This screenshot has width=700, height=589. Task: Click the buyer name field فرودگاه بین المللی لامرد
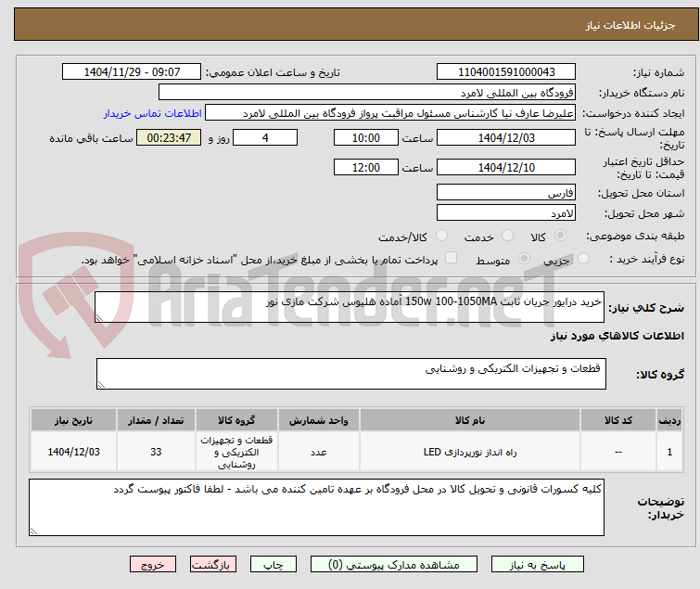point(366,93)
